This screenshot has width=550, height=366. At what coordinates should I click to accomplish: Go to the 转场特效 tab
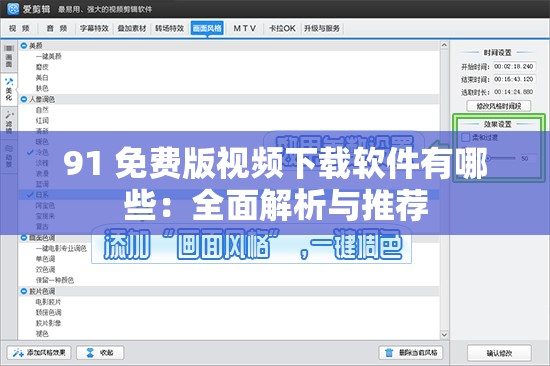169,28
